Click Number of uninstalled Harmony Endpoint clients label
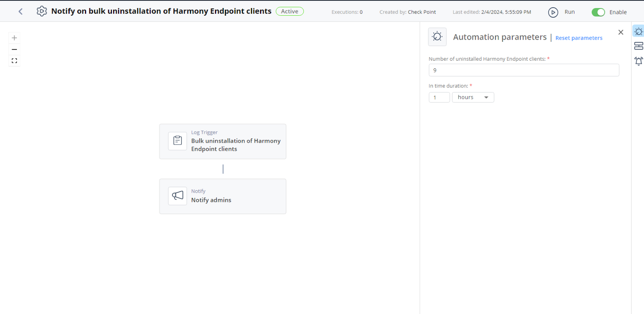Screen dimensions: 644x314 pos(487,59)
